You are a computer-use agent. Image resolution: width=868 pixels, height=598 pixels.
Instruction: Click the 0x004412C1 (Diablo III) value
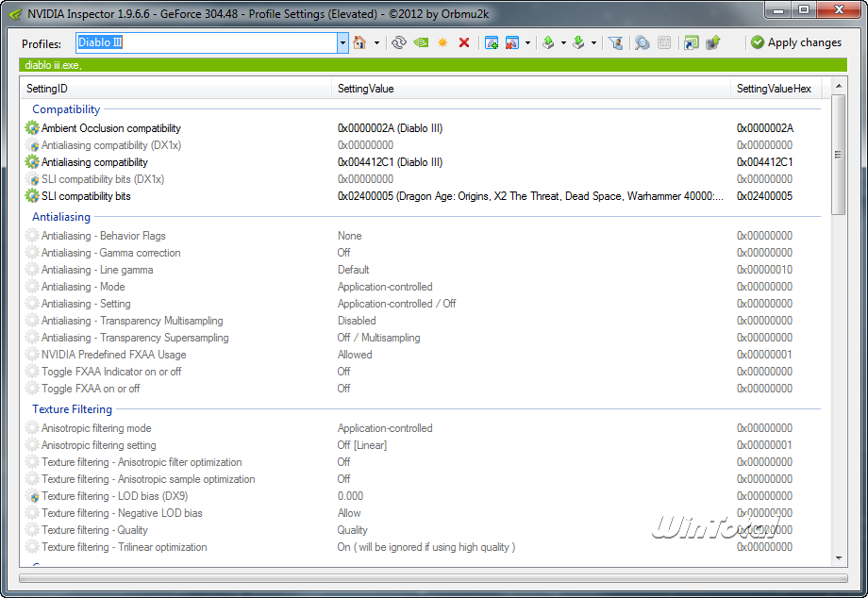tap(390, 162)
